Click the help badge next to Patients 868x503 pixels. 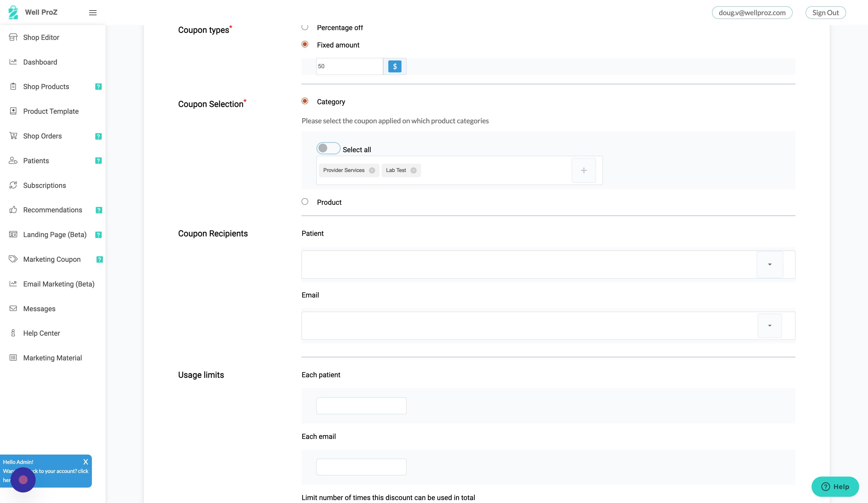pos(98,160)
